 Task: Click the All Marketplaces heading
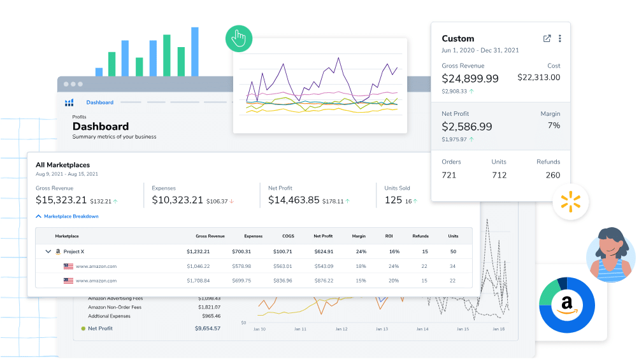63,165
